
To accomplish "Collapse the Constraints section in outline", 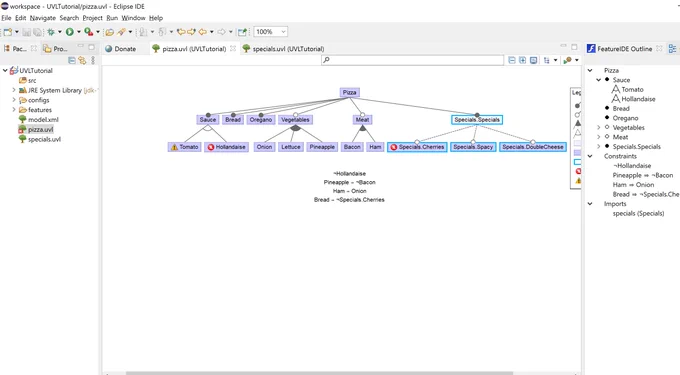I will 590,156.
